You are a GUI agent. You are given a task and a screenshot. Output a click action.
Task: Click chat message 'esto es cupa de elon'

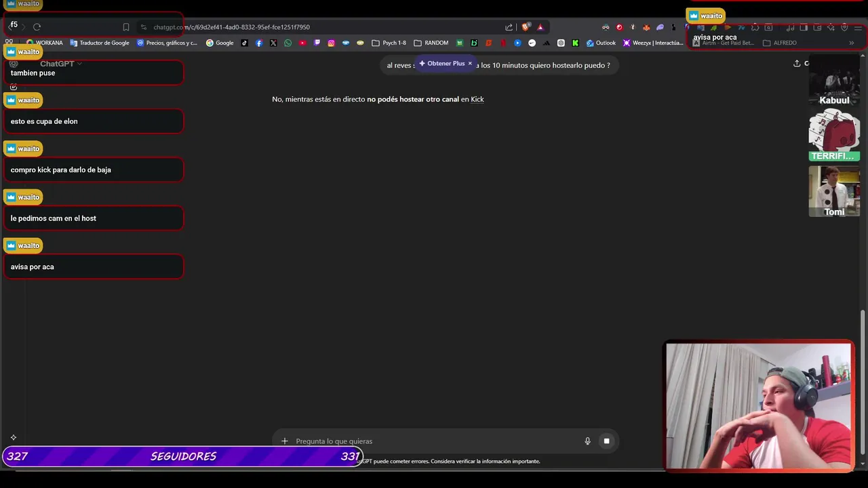click(x=93, y=121)
